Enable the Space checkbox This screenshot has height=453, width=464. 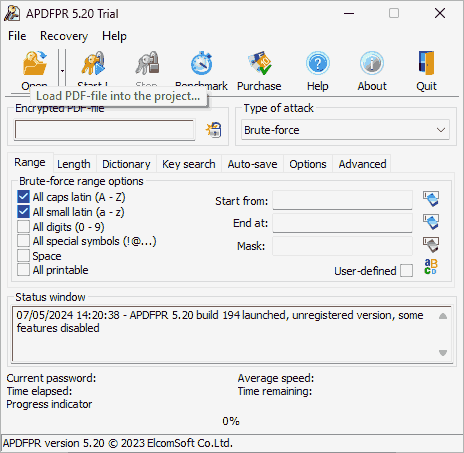point(23,256)
